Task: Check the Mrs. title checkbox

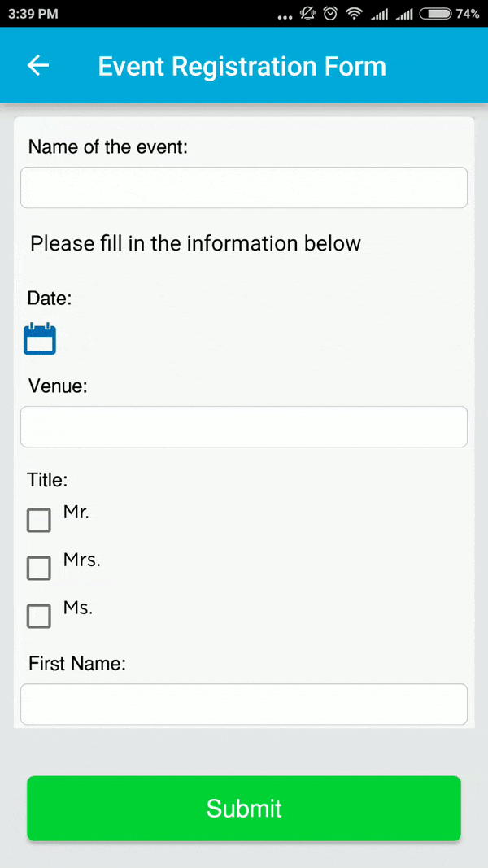Action: [39, 569]
